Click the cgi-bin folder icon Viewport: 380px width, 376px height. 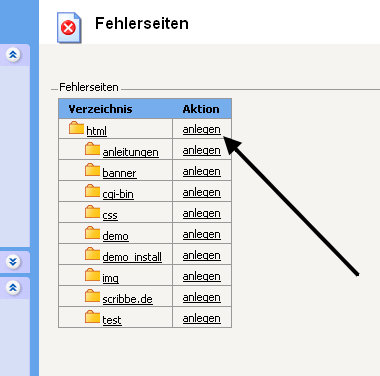pyautogui.click(x=92, y=191)
